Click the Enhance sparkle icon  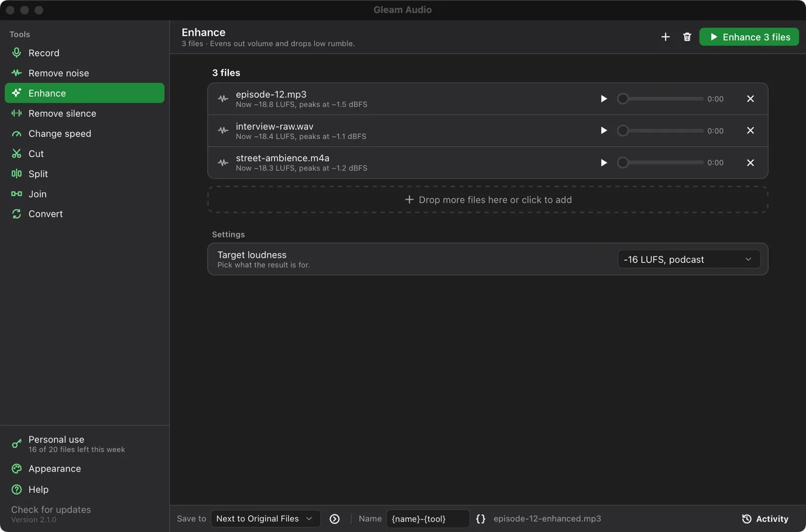[17, 93]
